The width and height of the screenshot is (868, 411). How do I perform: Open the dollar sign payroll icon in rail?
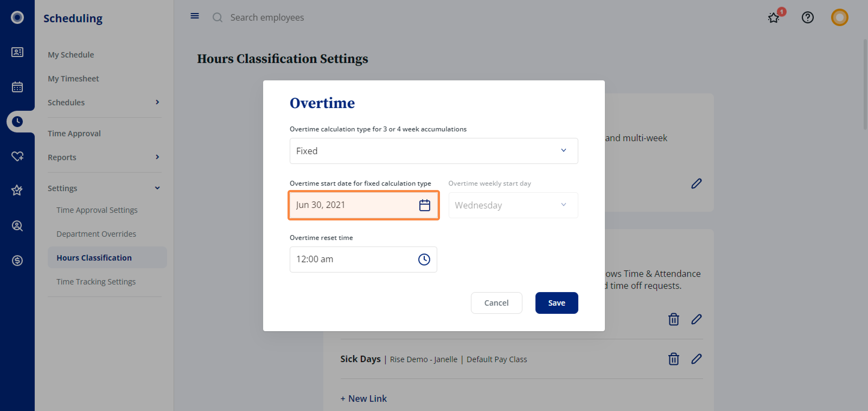17,261
